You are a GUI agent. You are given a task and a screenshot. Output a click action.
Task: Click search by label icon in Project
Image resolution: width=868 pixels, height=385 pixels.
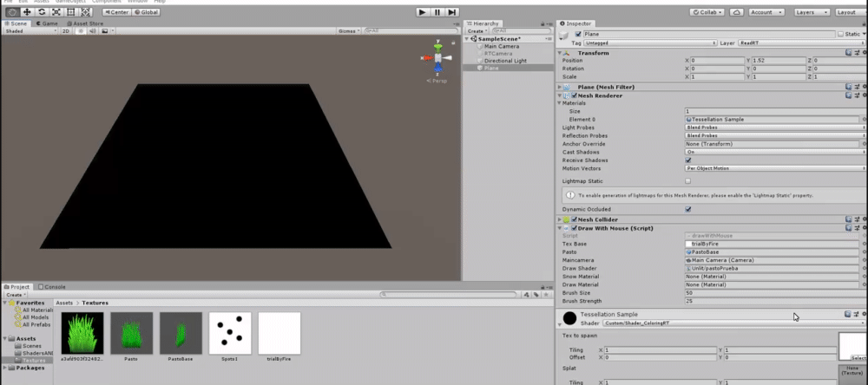(536, 295)
